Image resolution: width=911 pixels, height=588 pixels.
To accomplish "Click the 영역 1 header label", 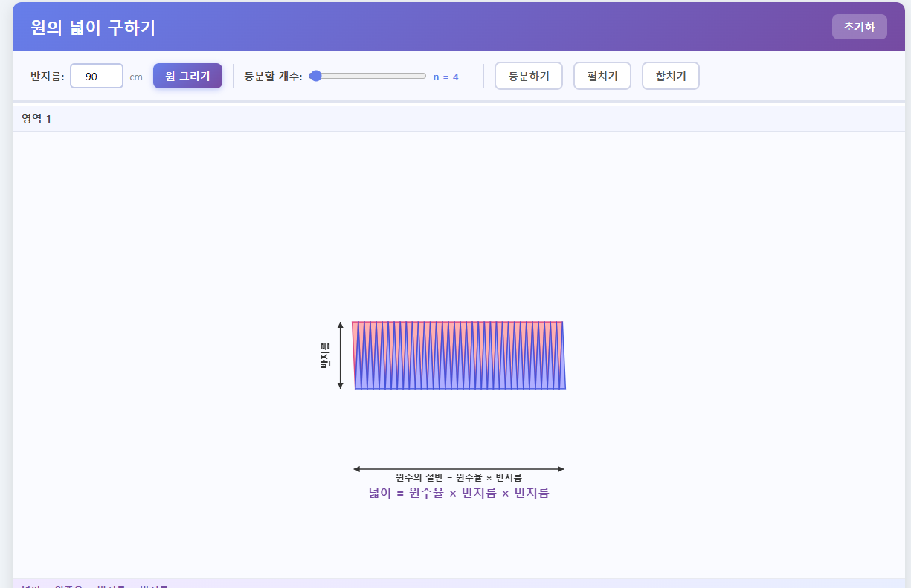I will pyautogui.click(x=36, y=119).
